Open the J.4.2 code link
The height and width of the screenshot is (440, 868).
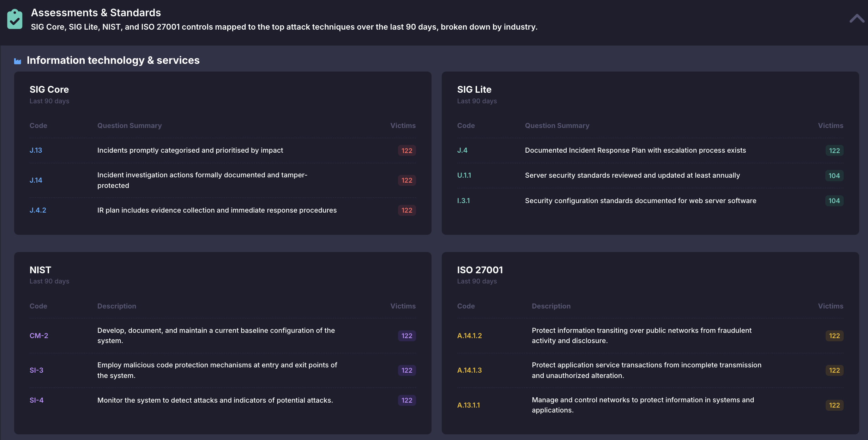(38, 210)
